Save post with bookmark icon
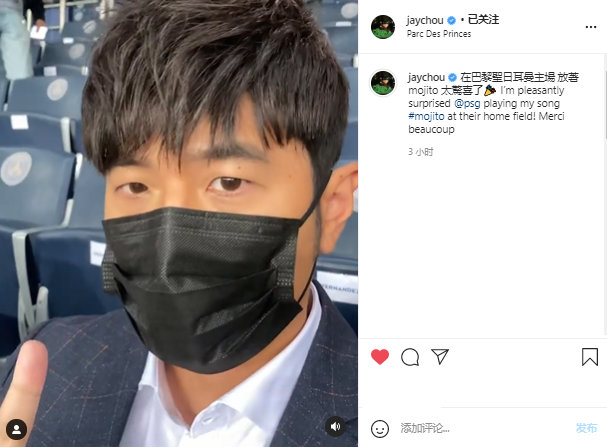 [x=590, y=356]
